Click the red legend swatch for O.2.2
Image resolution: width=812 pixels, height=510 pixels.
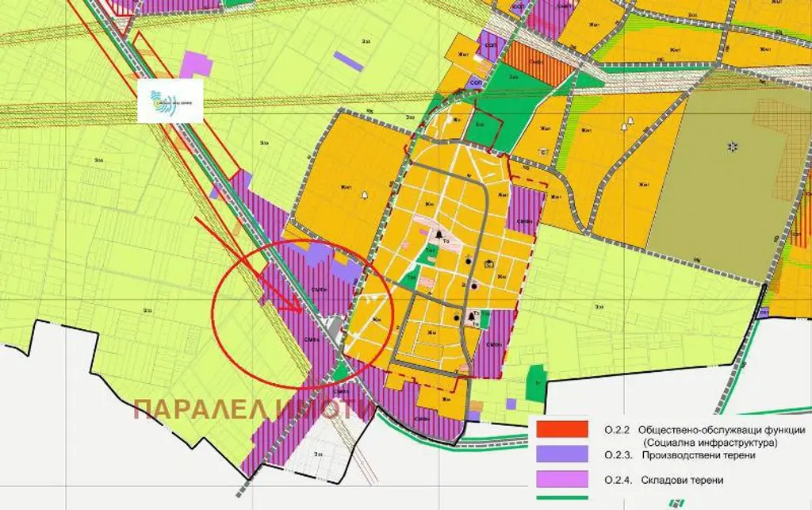pyautogui.click(x=561, y=429)
